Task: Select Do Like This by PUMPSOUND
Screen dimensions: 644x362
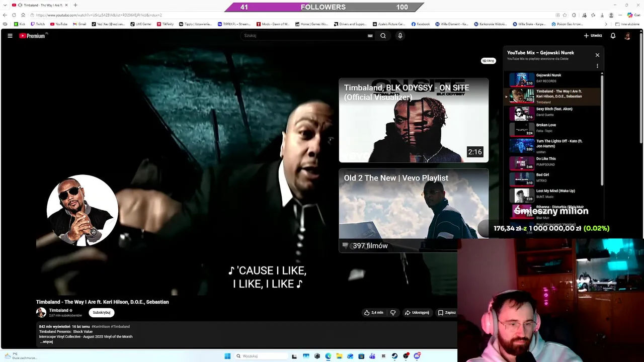Action: tap(552, 163)
